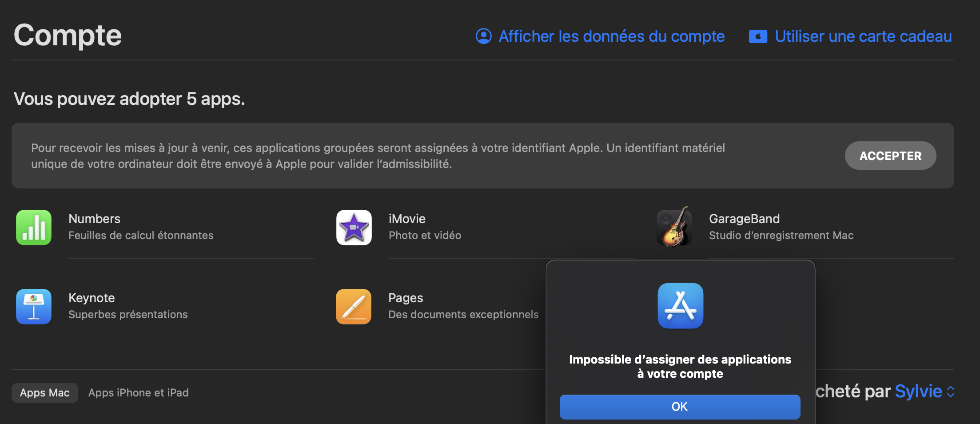Select the Keynote app title

coord(92,298)
